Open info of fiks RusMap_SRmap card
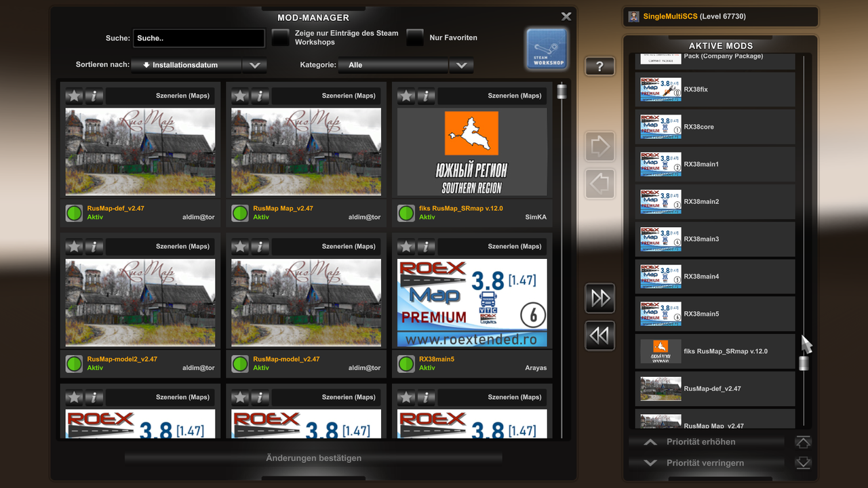 point(427,96)
